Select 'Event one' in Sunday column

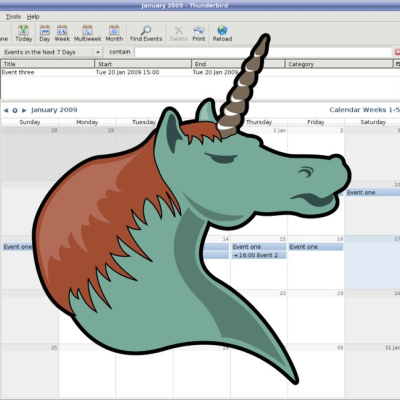tap(18, 247)
